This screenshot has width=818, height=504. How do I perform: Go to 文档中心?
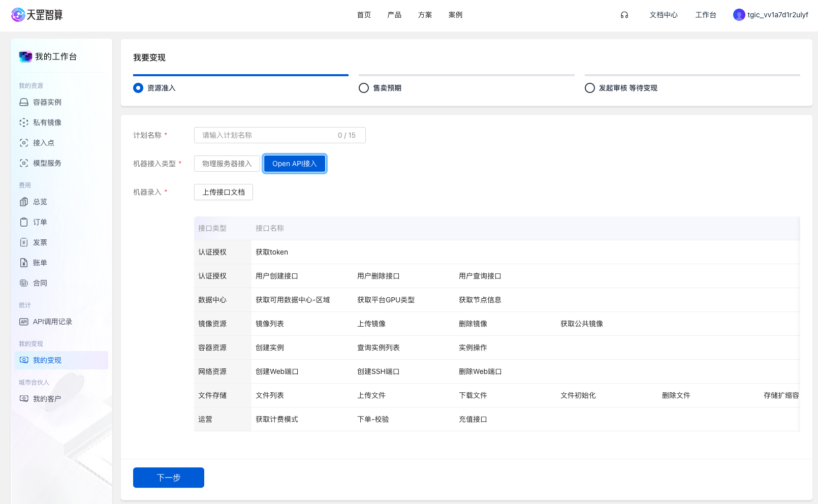[664, 15]
